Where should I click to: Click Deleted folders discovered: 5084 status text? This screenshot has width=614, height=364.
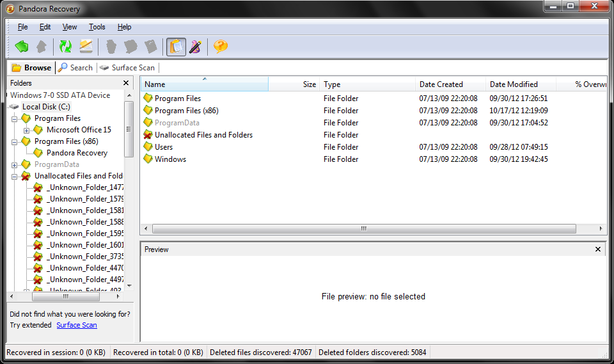(372, 352)
